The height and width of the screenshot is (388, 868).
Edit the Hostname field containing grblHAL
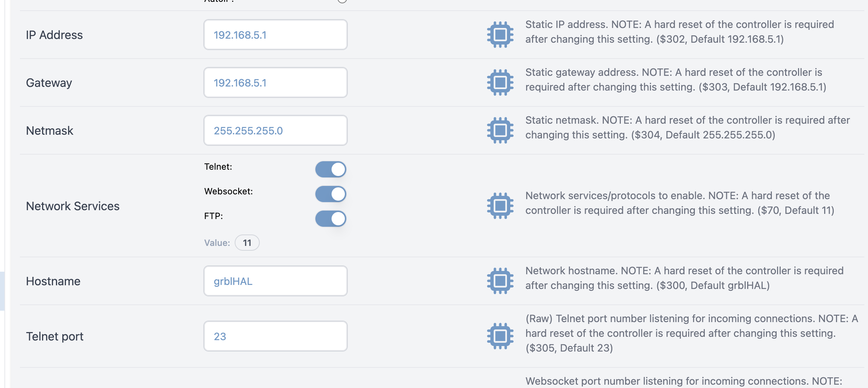tap(275, 281)
